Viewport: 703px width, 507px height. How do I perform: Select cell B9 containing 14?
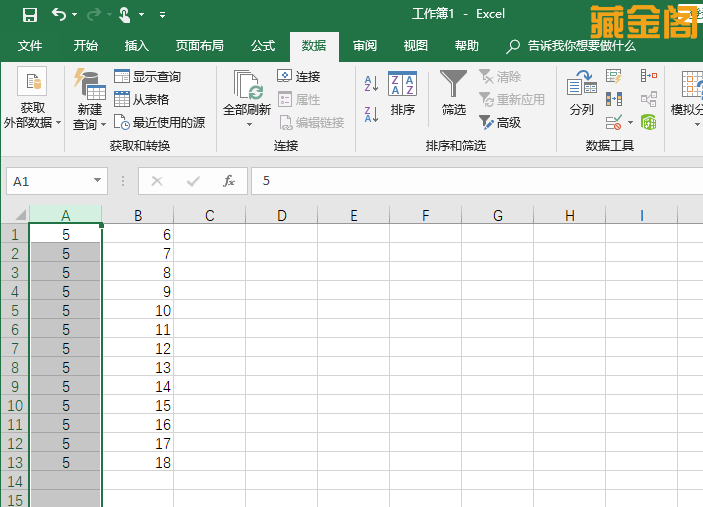(138, 386)
